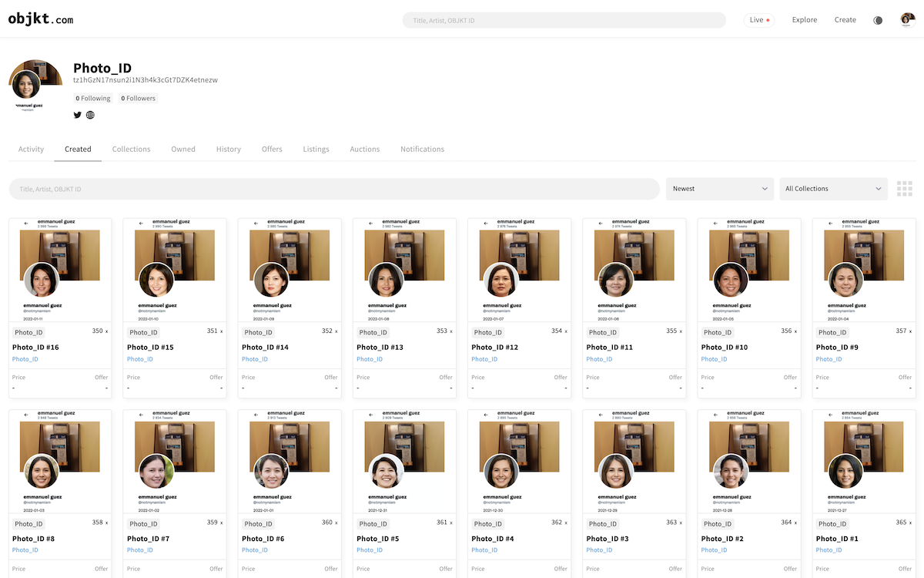Open Photo_ID #6 thumbnail
The image size is (924, 578).
tap(290, 462)
